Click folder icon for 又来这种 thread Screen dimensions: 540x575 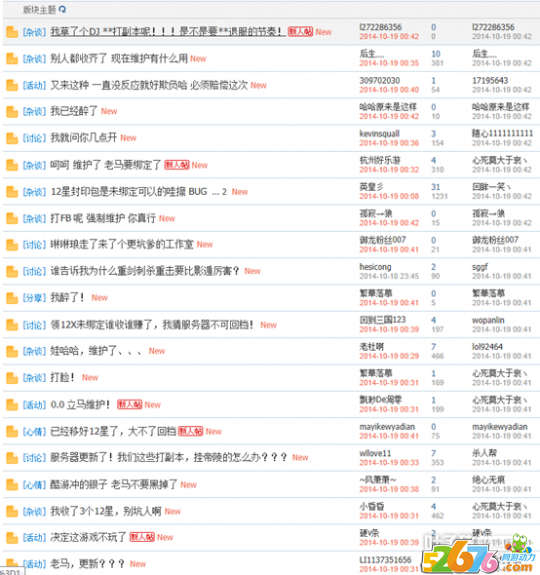point(12,85)
